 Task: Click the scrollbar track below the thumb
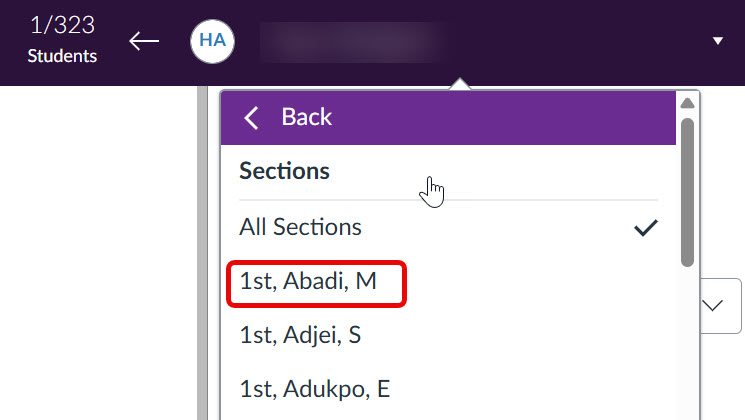point(687,343)
